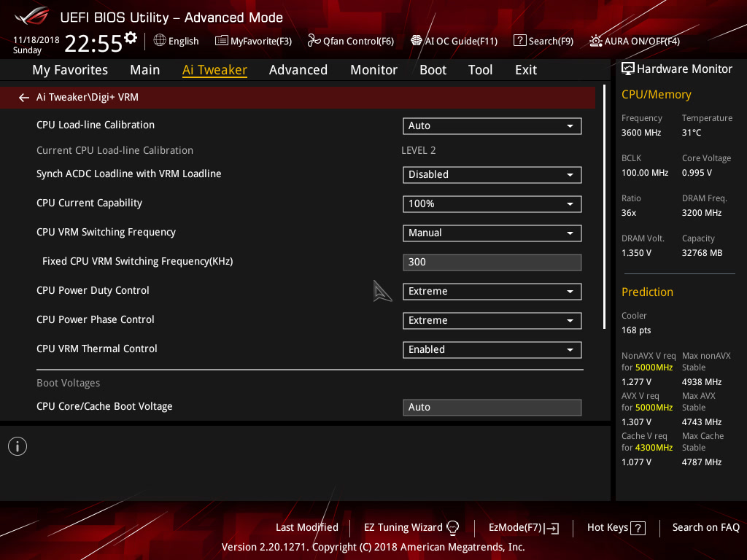
Task: Select CPU Load-line Calibration label
Action: tap(96, 125)
